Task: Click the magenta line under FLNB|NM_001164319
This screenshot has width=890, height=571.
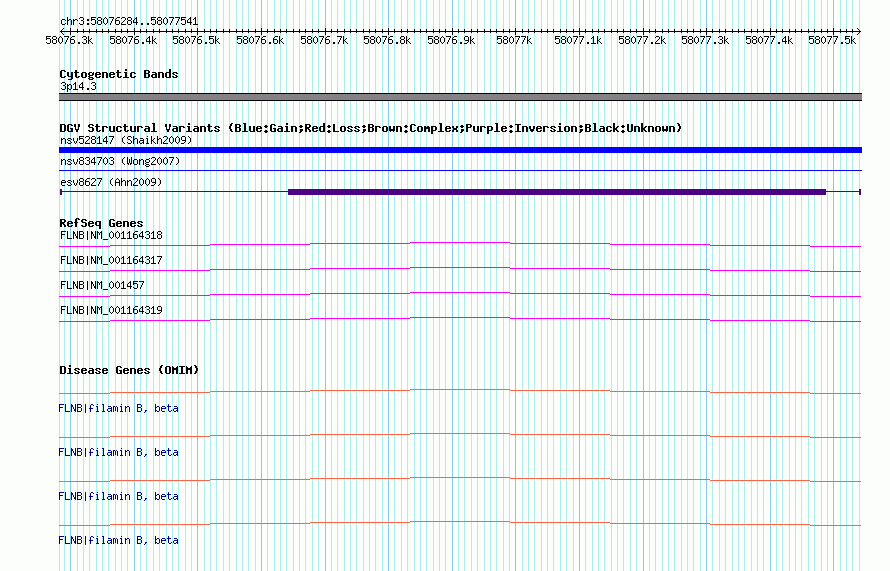Action: tap(460, 320)
